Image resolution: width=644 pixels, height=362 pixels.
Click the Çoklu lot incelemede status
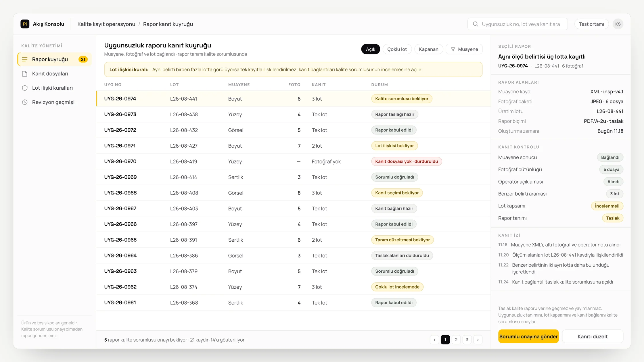[x=397, y=287]
